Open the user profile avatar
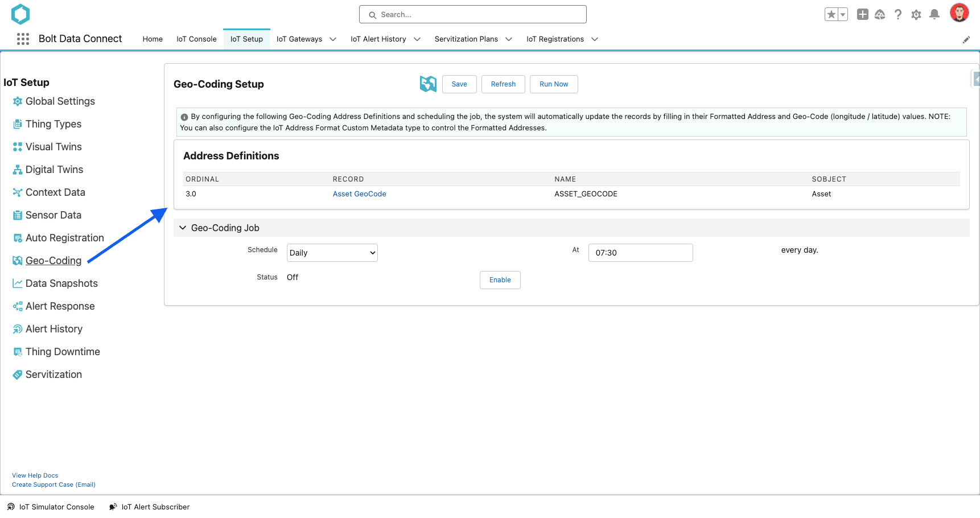Screen dimensions: 980x518 click(960, 13)
